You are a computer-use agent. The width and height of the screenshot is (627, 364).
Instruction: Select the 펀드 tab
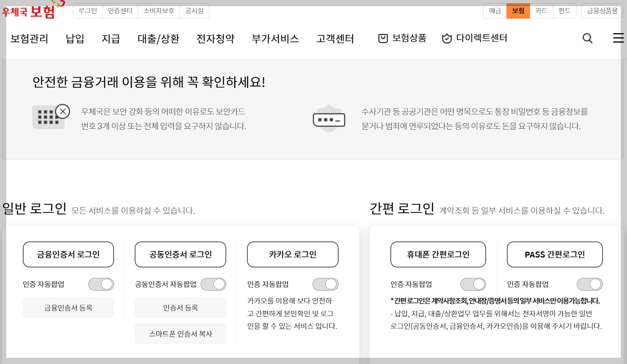coord(564,11)
